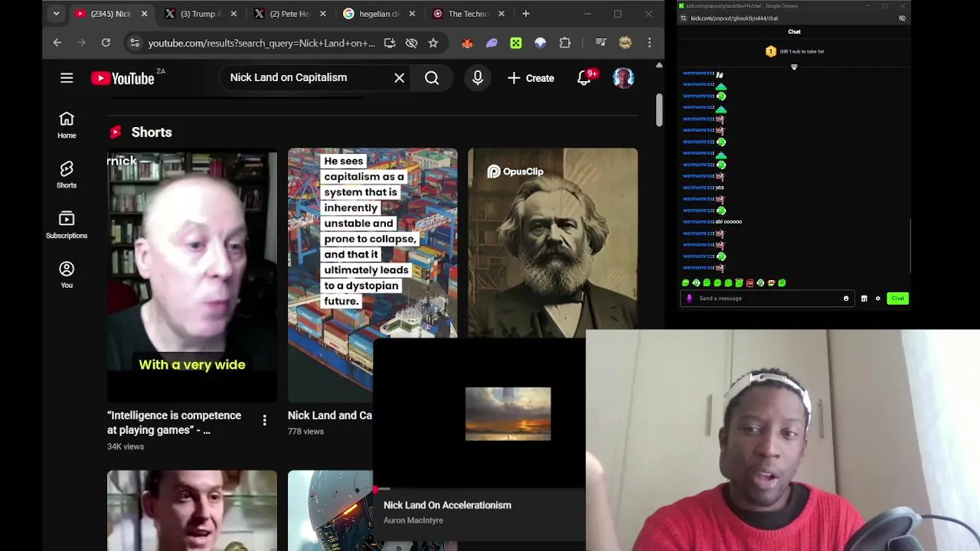Viewport: 980px width, 551px height.
Task: Open the emoji picker in Kick chat
Action: [846, 298]
